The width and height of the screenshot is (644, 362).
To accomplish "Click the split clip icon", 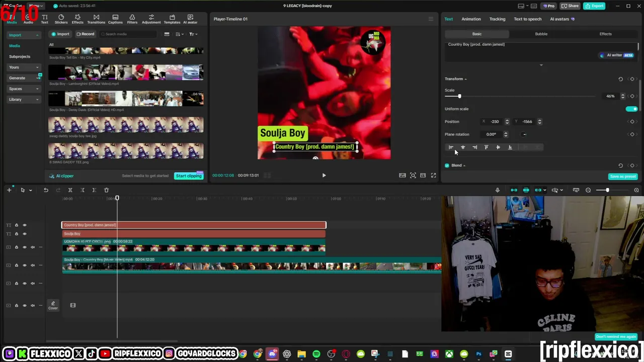I will (x=70, y=190).
